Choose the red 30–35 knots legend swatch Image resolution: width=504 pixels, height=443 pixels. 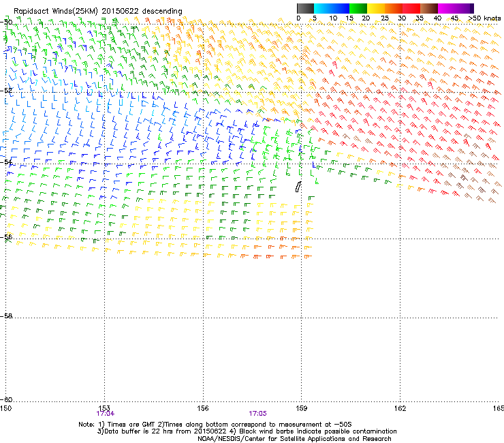coord(411,8)
